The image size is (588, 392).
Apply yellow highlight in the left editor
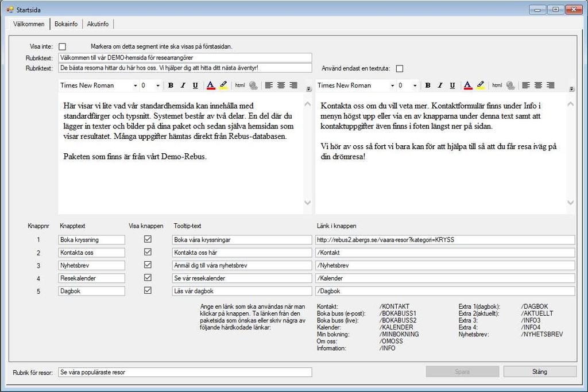pos(223,86)
